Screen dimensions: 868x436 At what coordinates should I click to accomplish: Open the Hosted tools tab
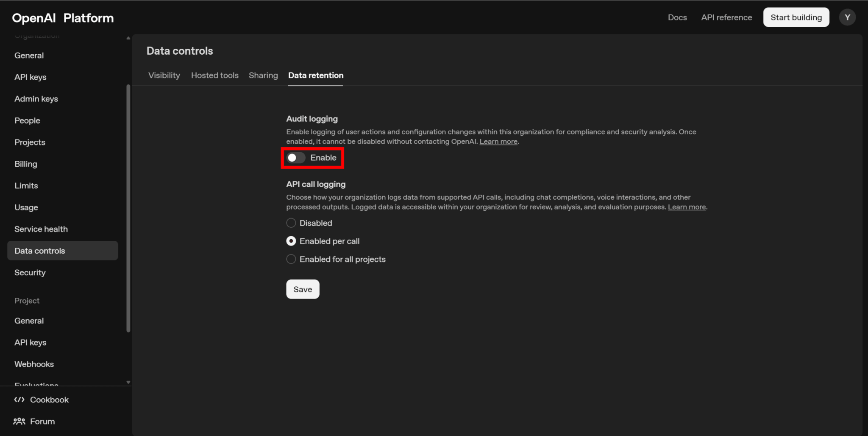pos(214,75)
